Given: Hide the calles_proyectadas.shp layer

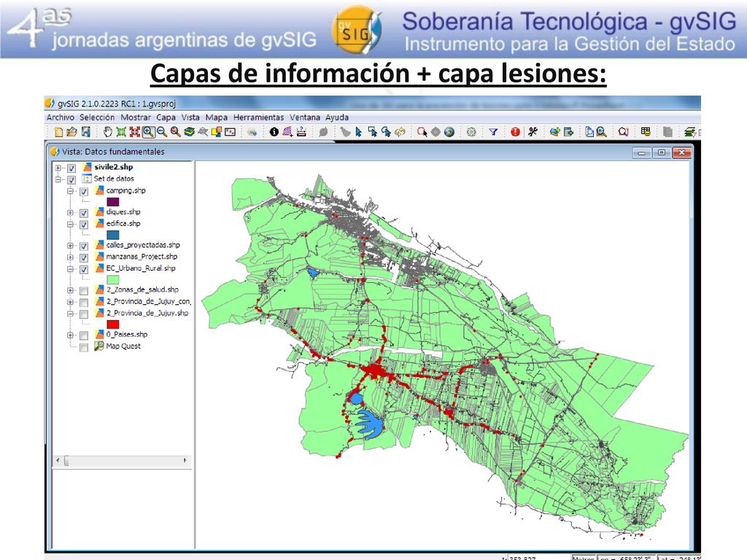Looking at the screenshot, I should (x=84, y=246).
